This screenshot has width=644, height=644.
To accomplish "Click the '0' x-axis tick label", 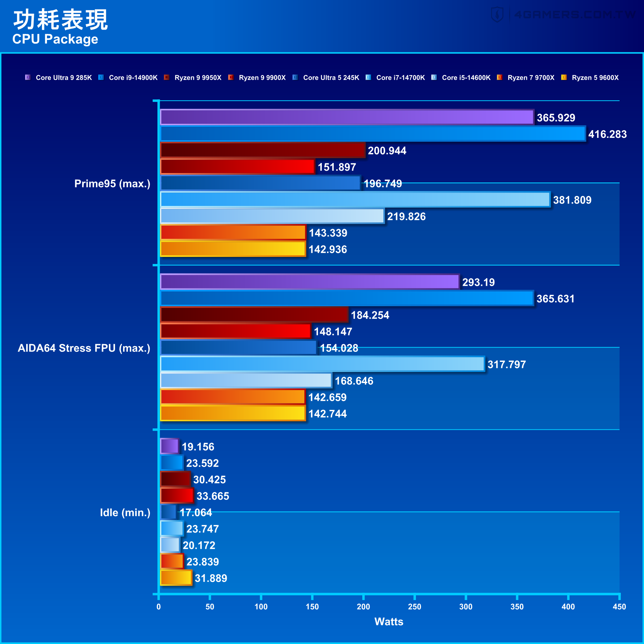I will point(159,606).
